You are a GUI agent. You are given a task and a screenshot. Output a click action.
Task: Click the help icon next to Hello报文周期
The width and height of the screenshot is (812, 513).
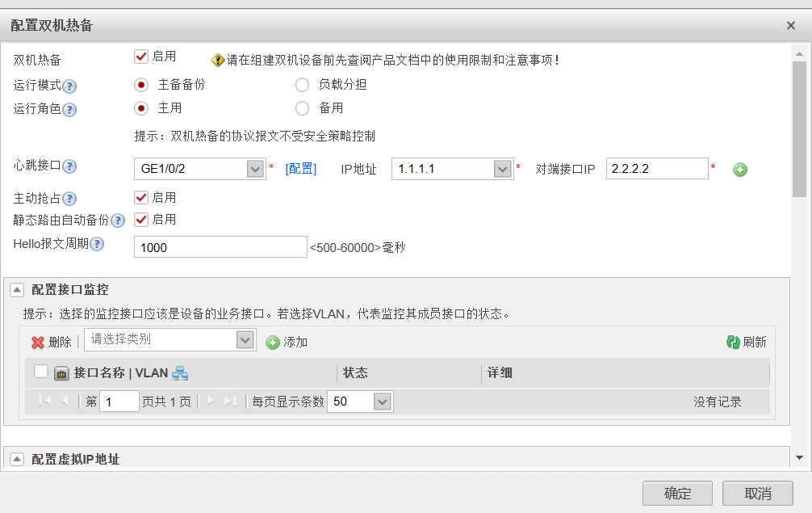[97, 244]
